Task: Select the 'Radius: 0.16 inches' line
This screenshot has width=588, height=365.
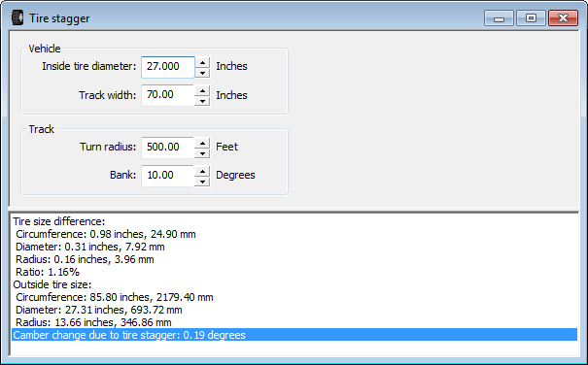Action: click(x=294, y=259)
